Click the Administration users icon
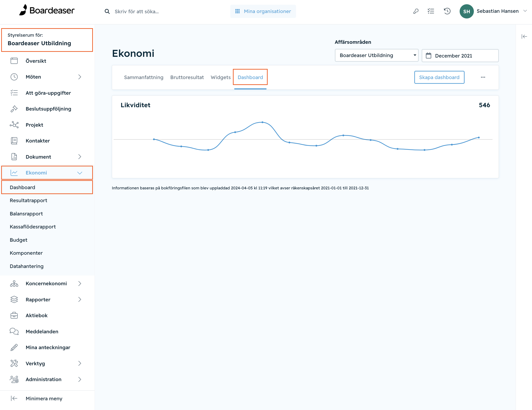The image size is (532, 410). tap(14, 379)
